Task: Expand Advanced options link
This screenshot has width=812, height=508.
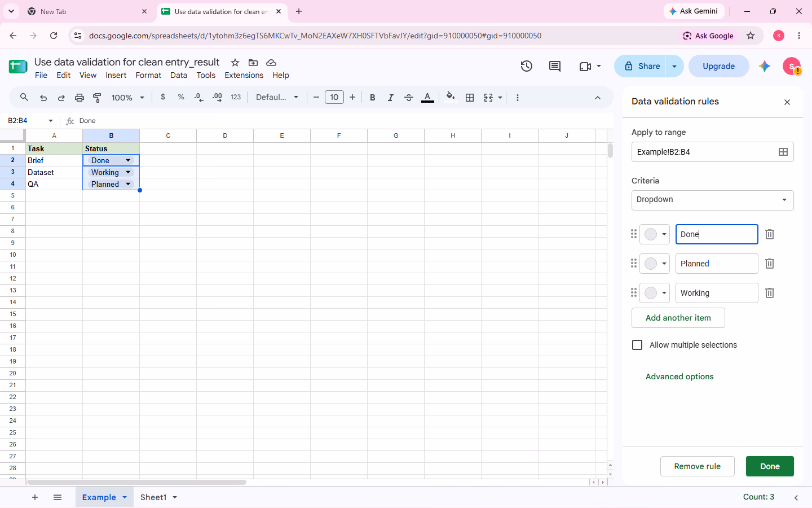Action: pyautogui.click(x=679, y=376)
